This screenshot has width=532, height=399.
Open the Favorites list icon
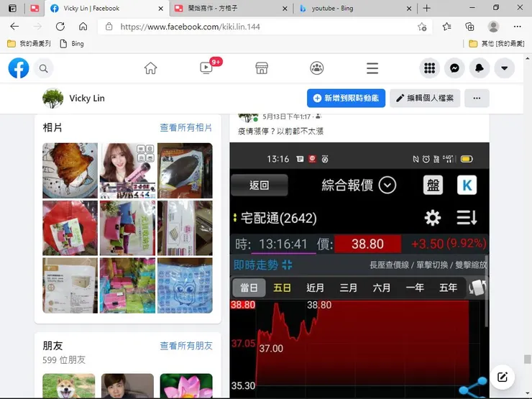click(x=447, y=27)
